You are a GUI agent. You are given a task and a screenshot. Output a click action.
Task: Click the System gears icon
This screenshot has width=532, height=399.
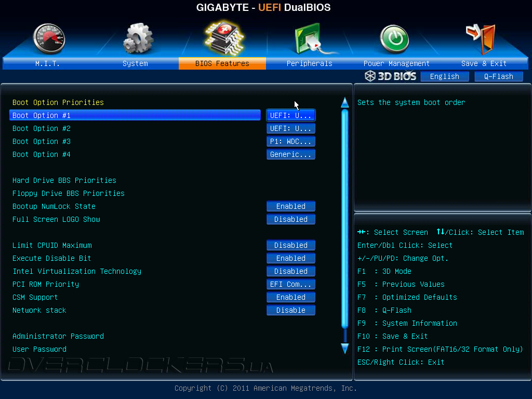click(138, 38)
